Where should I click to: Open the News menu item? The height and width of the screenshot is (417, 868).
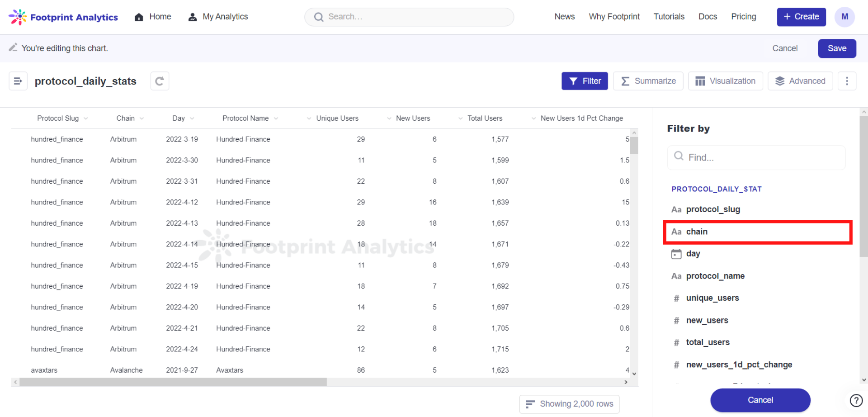click(565, 17)
